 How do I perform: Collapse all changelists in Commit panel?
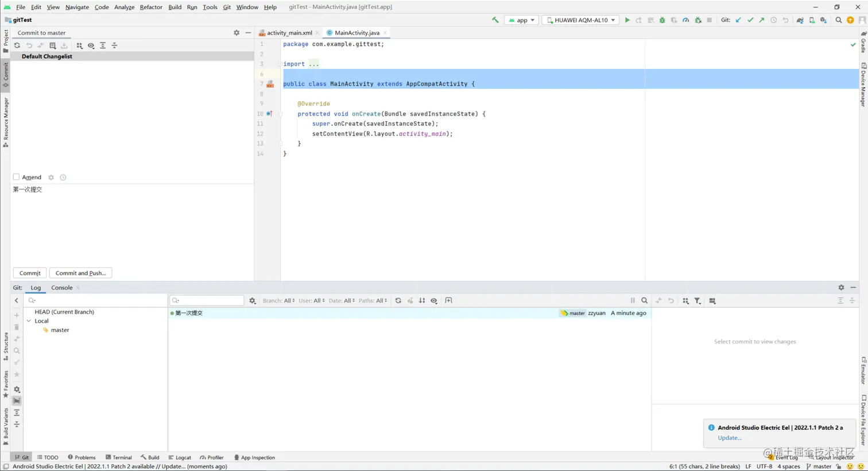pyautogui.click(x=114, y=45)
